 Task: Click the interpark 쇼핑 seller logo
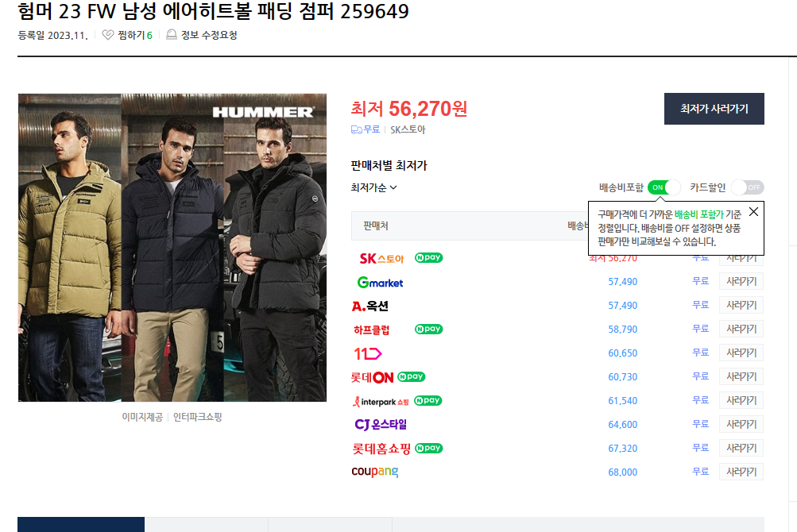pos(381,400)
